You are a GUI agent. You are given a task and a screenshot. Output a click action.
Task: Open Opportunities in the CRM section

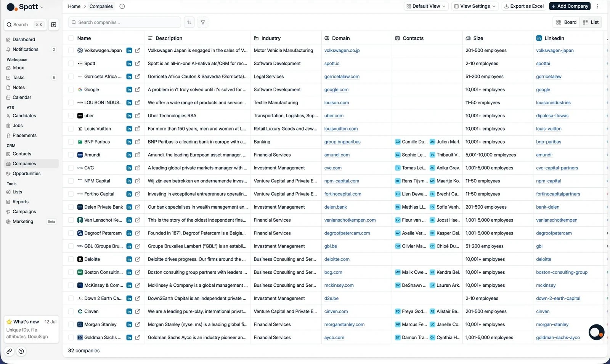(x=31, y=174)
